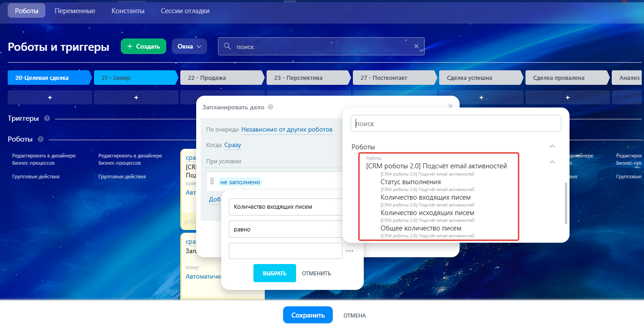Open help icon next to Триггеры
This screenshot has height=328, width=644.
click(x=47, y=118)
